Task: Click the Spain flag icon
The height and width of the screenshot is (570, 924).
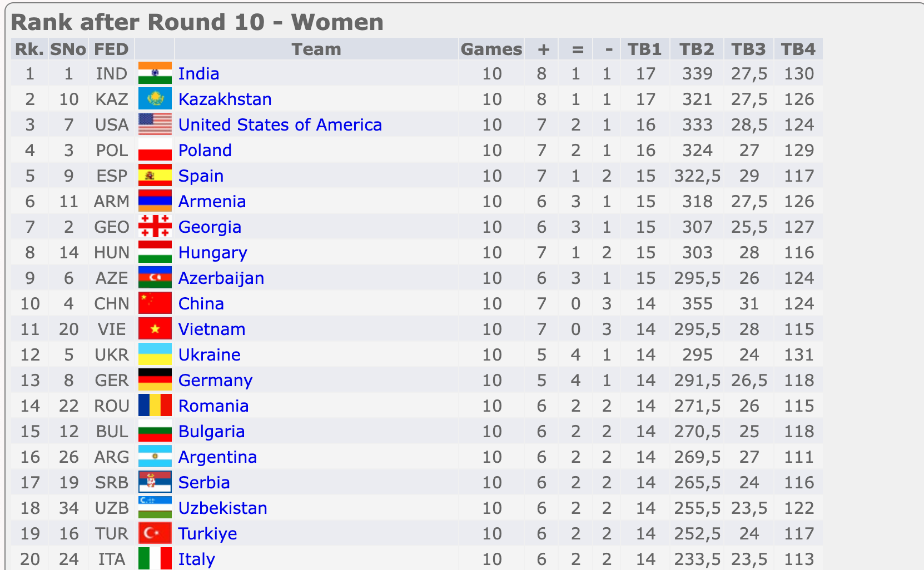Action: tap(155, 176)
